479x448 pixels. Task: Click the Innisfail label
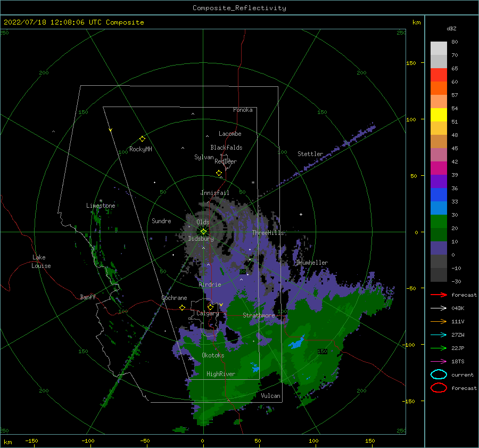click(x=215, y=193)
